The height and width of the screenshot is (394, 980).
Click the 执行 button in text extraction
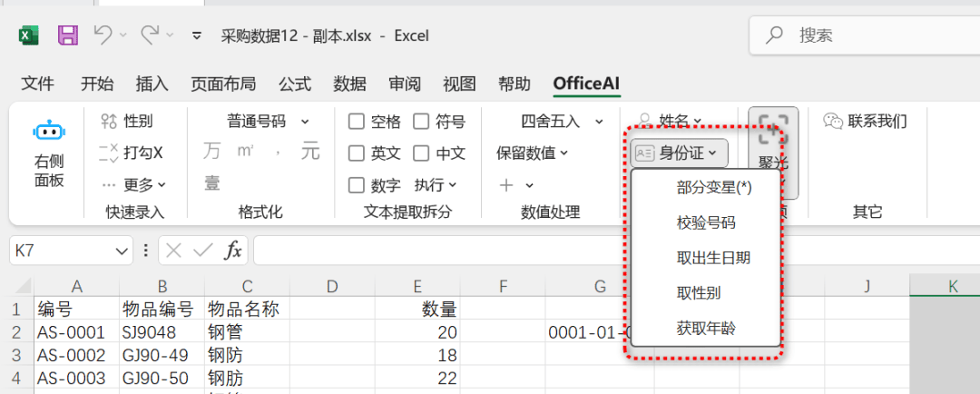pyautogui.click(x=435, y=185)
